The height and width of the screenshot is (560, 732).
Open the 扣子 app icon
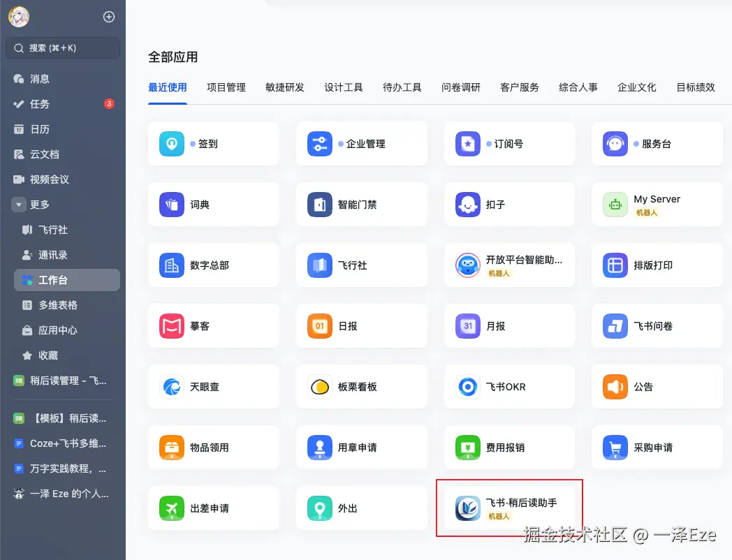[x=468, y=205]
